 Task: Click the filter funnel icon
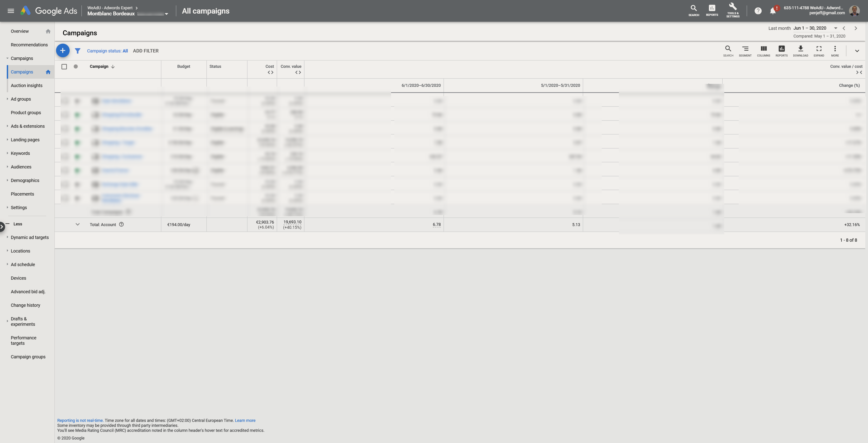point(78,51)
